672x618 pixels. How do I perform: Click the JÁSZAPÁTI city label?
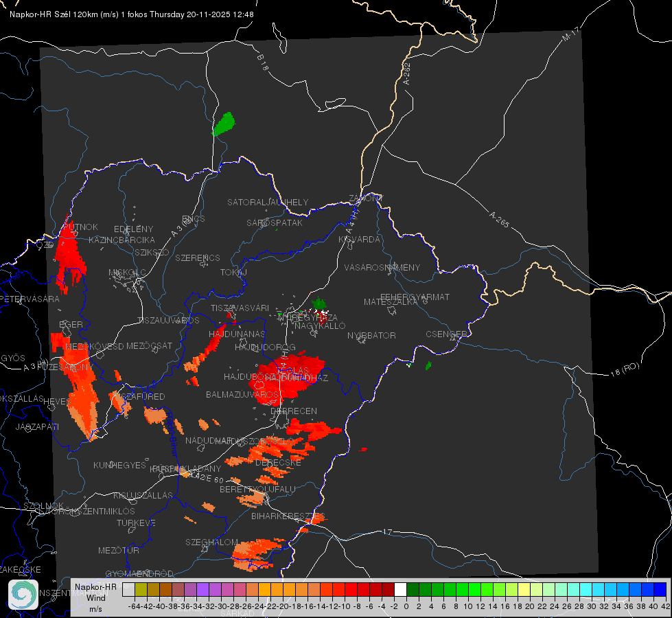click(37, 426)
